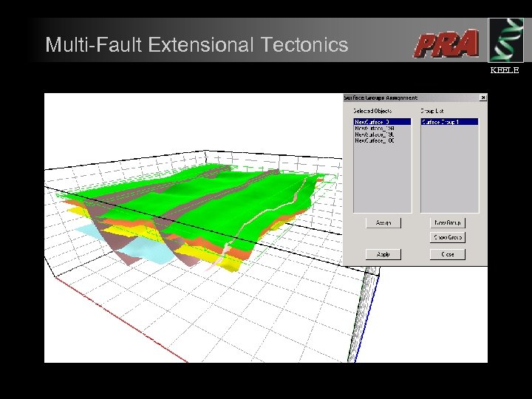532x399 pixels.
Task: Select the fourth NewSurface entry in Selected Objects
Action: 383,140
